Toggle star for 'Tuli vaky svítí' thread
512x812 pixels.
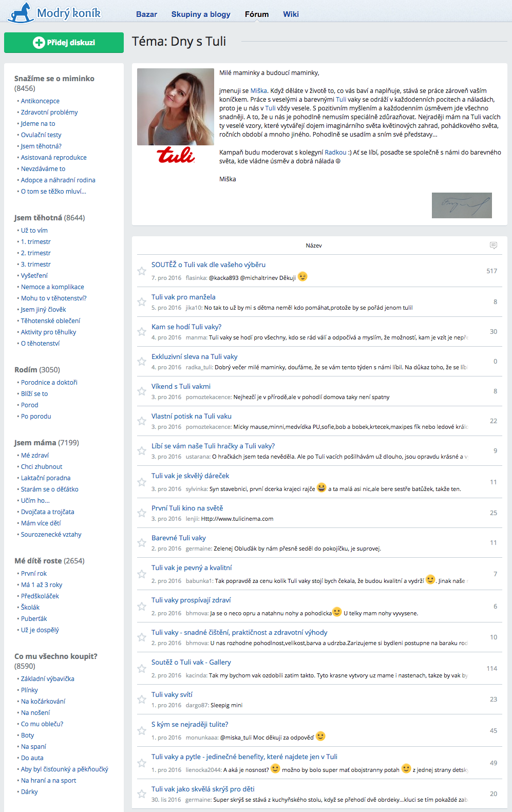tap(142, 699)
